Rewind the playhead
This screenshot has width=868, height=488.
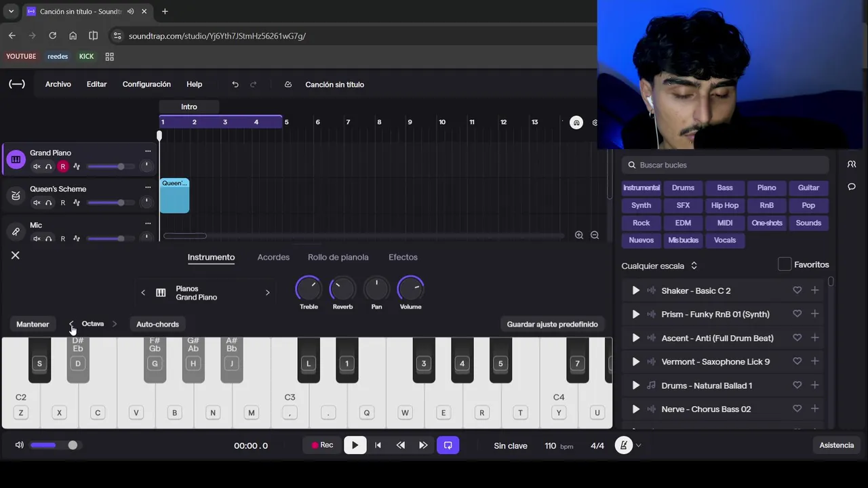point(401,445)
